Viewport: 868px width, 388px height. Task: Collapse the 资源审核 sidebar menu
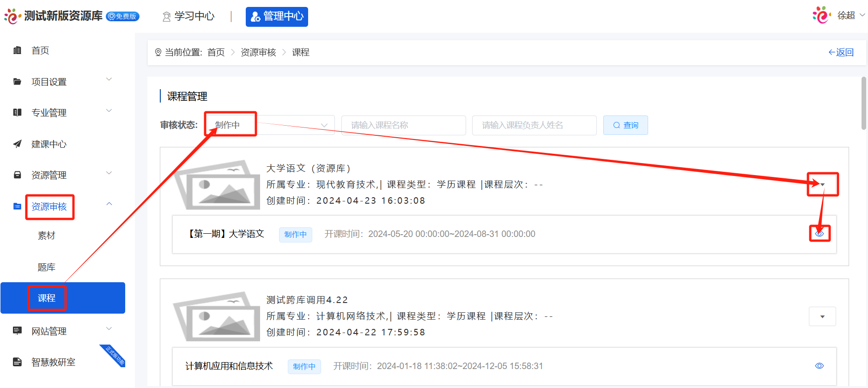click(x=109, y=204)
